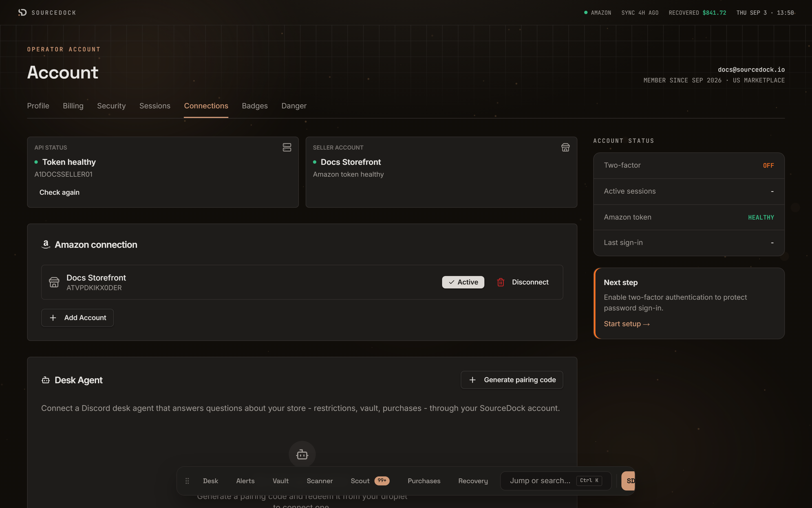Select the Connections tab
This screenshot has width=812, height=508.
(206, 106)
